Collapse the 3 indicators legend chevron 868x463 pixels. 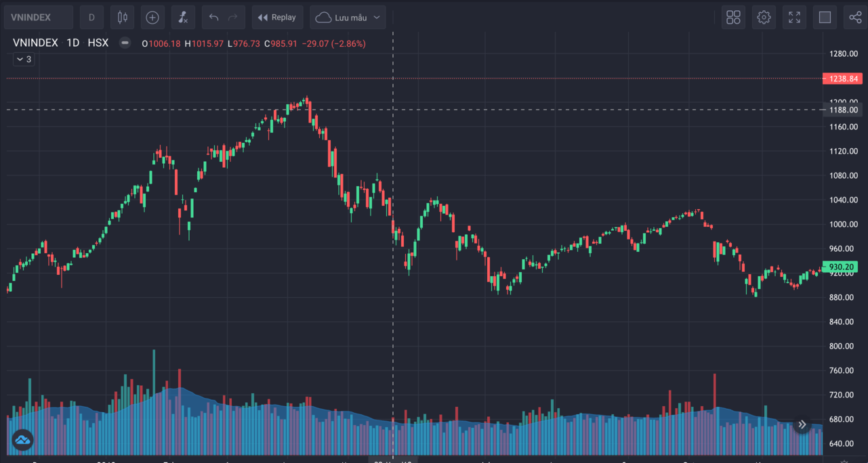click(x=24, y=60)
